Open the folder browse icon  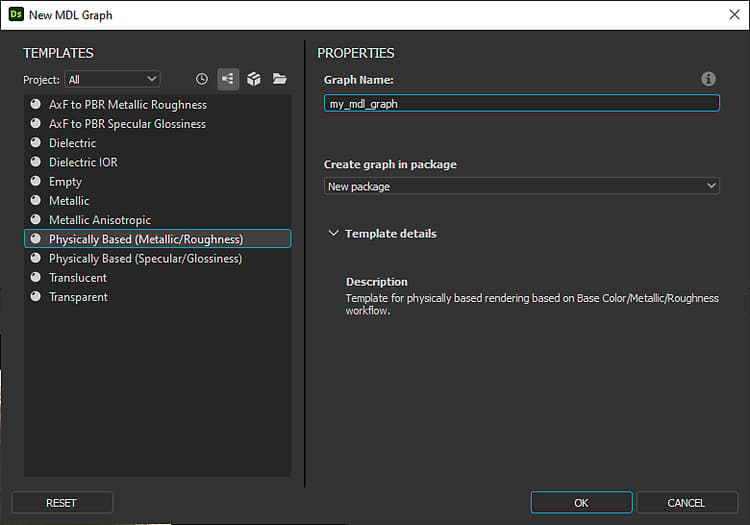pyautogui.click(x=280, y=79)
